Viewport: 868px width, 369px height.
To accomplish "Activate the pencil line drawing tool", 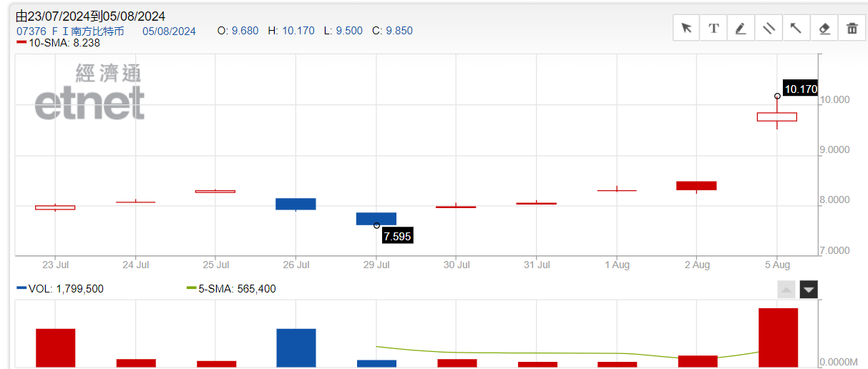I will pyautogui.click(x=741, y=29).
